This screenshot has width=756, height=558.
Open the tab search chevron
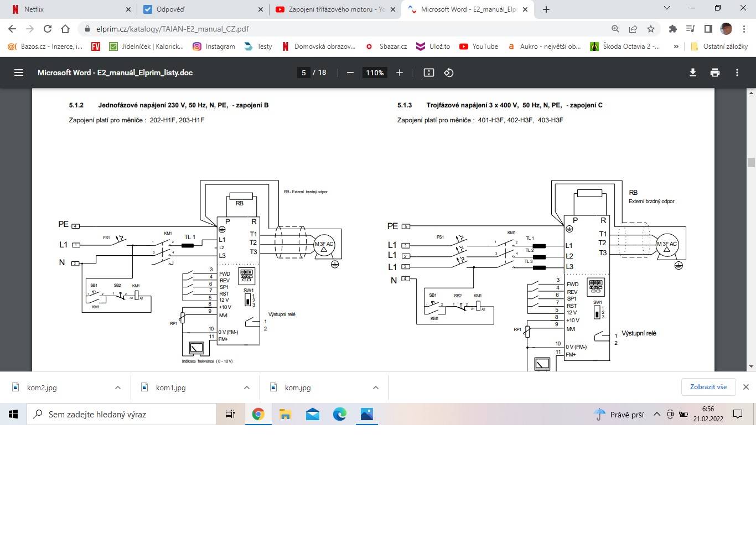coord(667,8)
